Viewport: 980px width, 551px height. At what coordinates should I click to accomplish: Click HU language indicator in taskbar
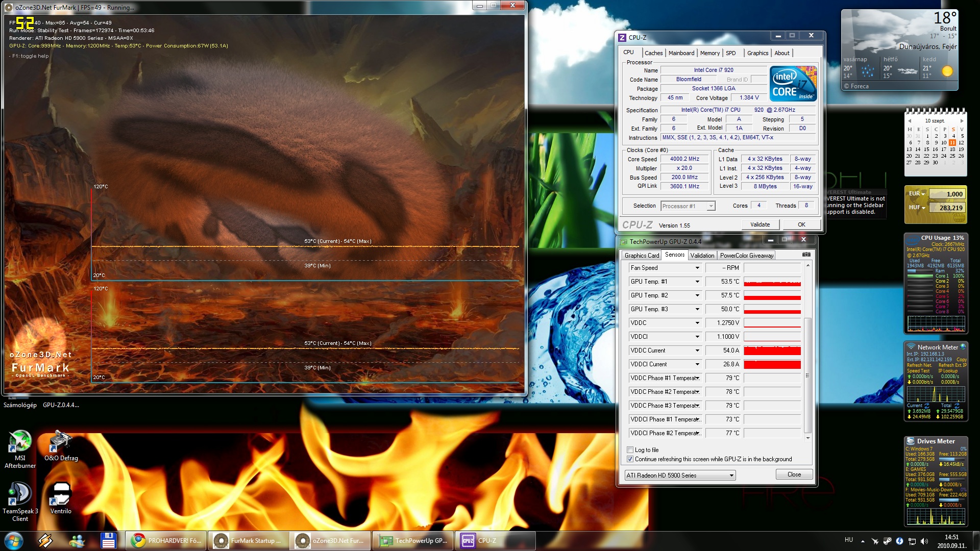click(x=848, y=540)
